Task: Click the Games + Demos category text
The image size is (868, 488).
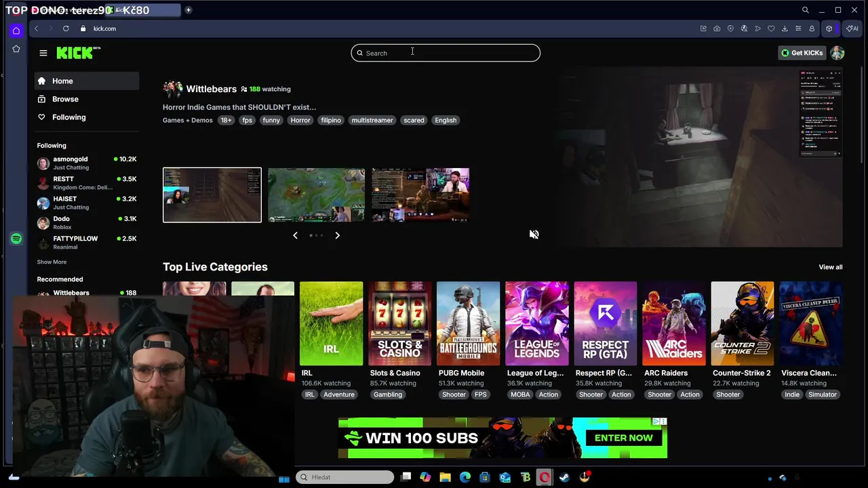Action: pos(187,120)
